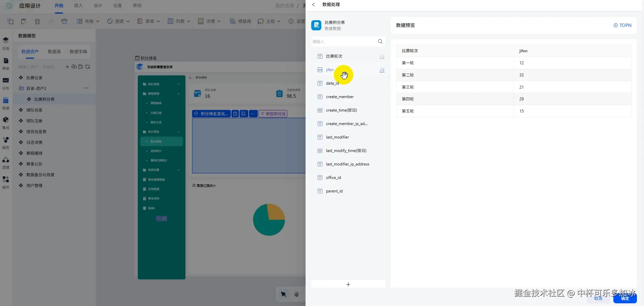Click the archive box toolbar icon
This screenshot has height=306, width=644.
coord(64,21)
